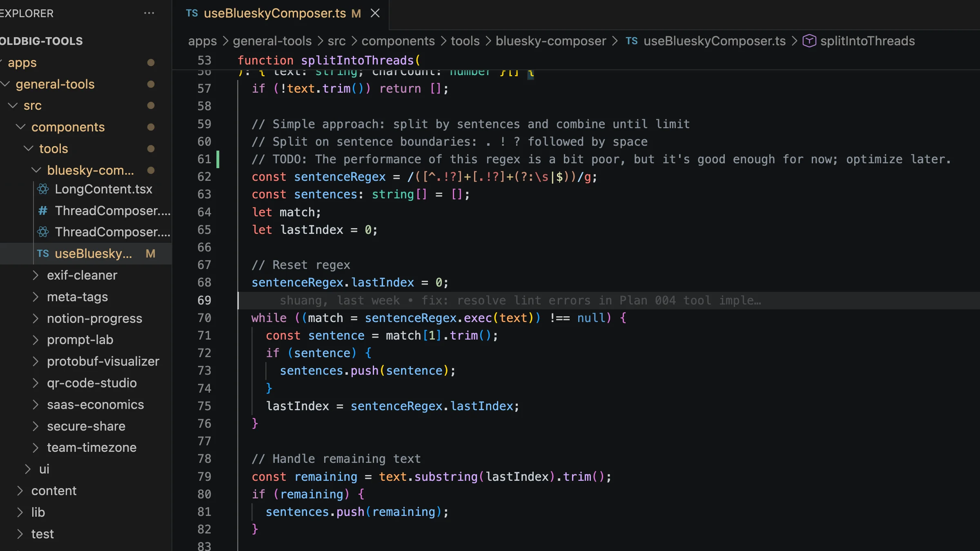This screenshot has width=980, height=551.
Task: Expand the meta-tags folder
Action: [x=36, y=297]
